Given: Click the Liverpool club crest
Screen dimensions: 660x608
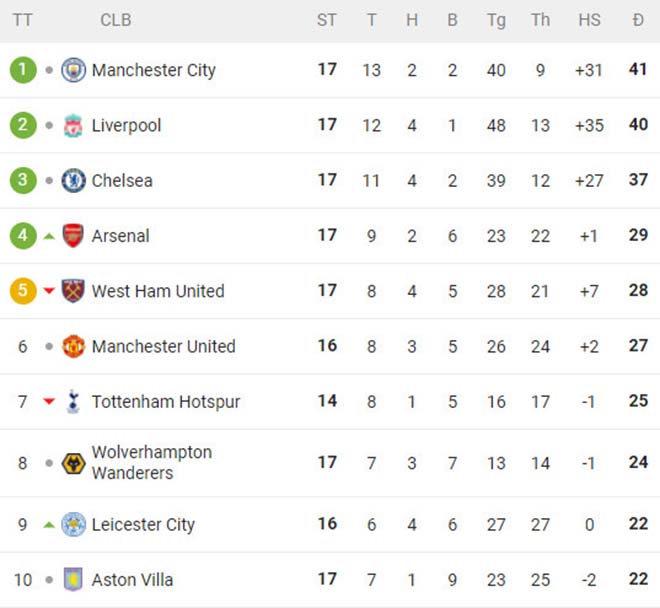Looking at the screenshot, I should point(73,125).
